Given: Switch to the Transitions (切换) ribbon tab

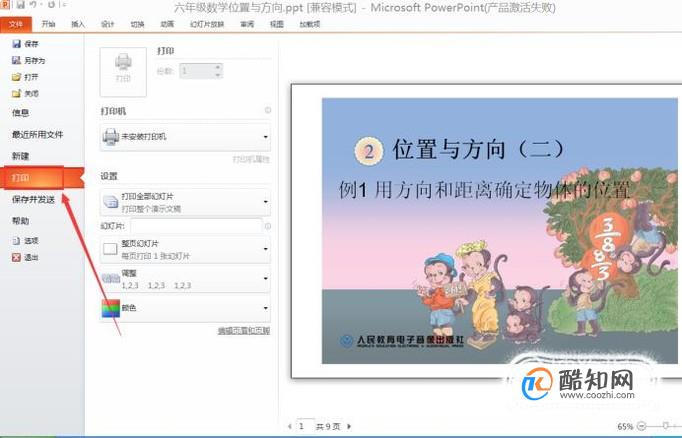Looking at the screenshot, I should pyautogui.click(x=137, y=24).
